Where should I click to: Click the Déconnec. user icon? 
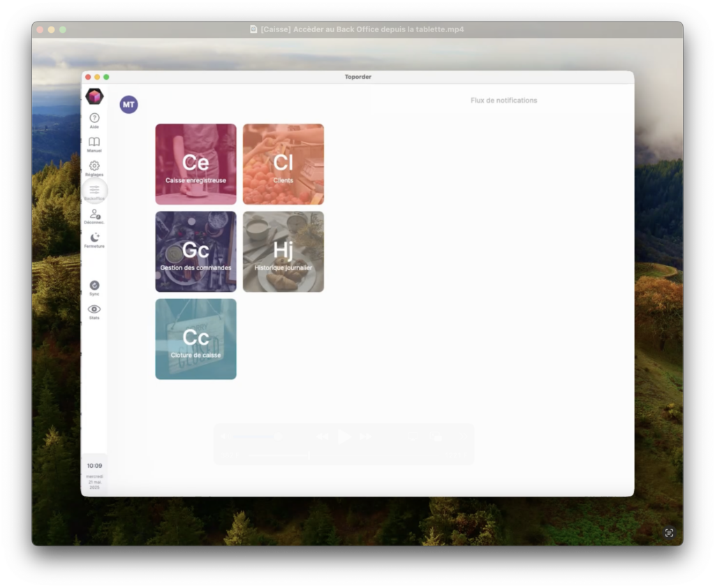pyautogui.click(x=94, y=214)
